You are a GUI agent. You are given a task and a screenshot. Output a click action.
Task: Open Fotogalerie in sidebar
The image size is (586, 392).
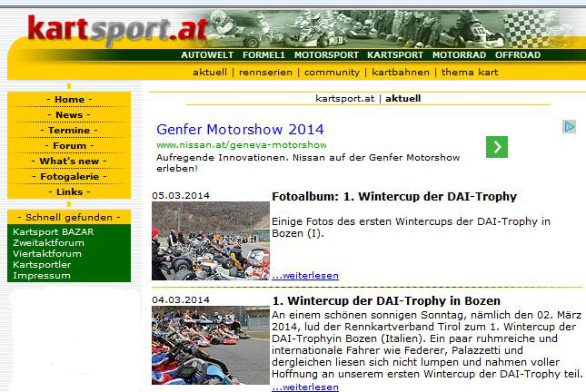69,176
